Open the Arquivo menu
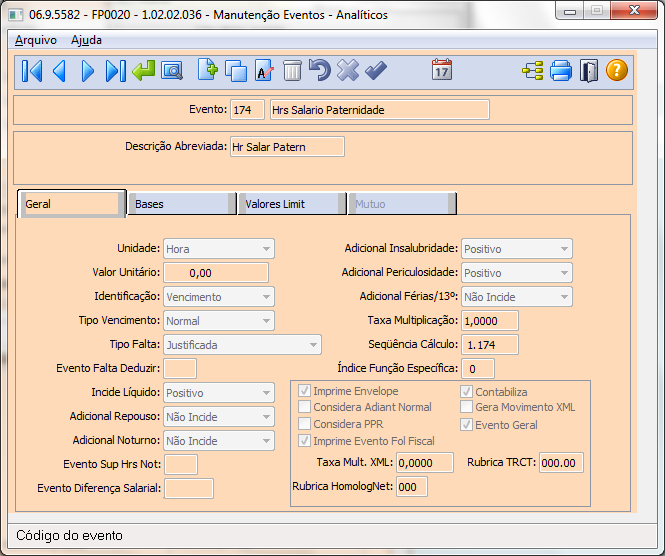The height and width of the screenshot is (556, 665). click(36, 40)
